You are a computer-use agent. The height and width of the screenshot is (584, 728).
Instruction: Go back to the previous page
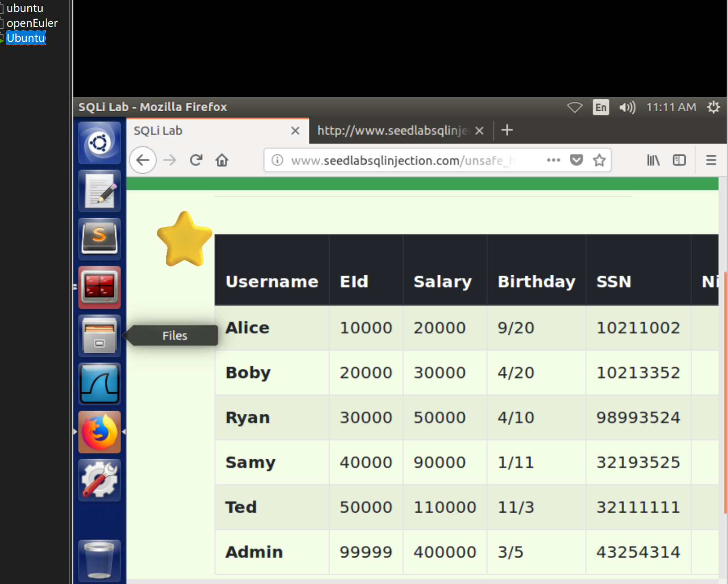pos(143,160)
